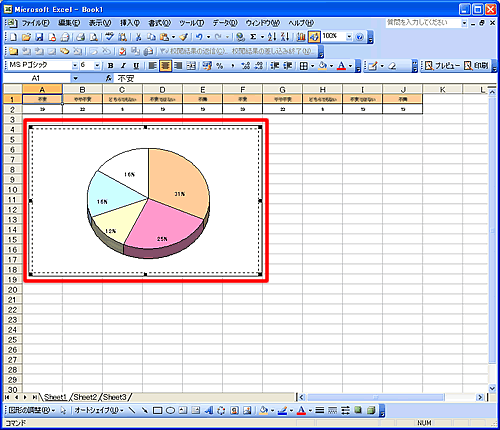500x430 pixels.
Task: Expand the font name dropdown
Action: (75, 66)
